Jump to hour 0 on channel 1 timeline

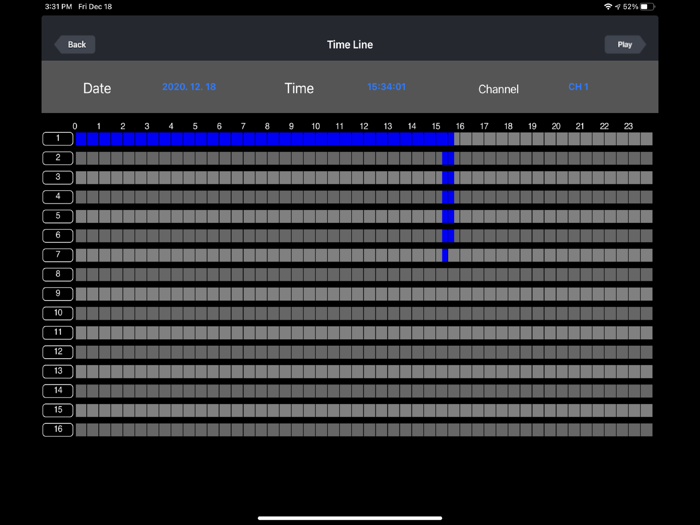click(x=81, y=139)
